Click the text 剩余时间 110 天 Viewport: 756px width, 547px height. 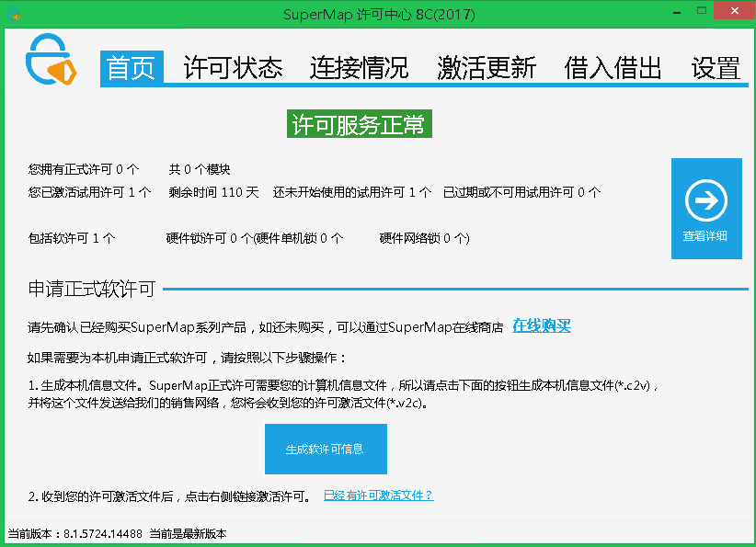point(213,192)
